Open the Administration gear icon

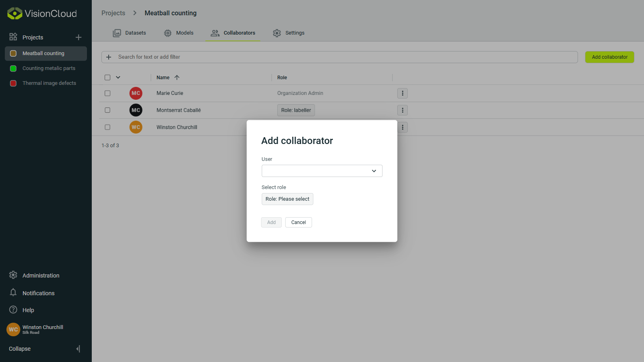(13, 275)
